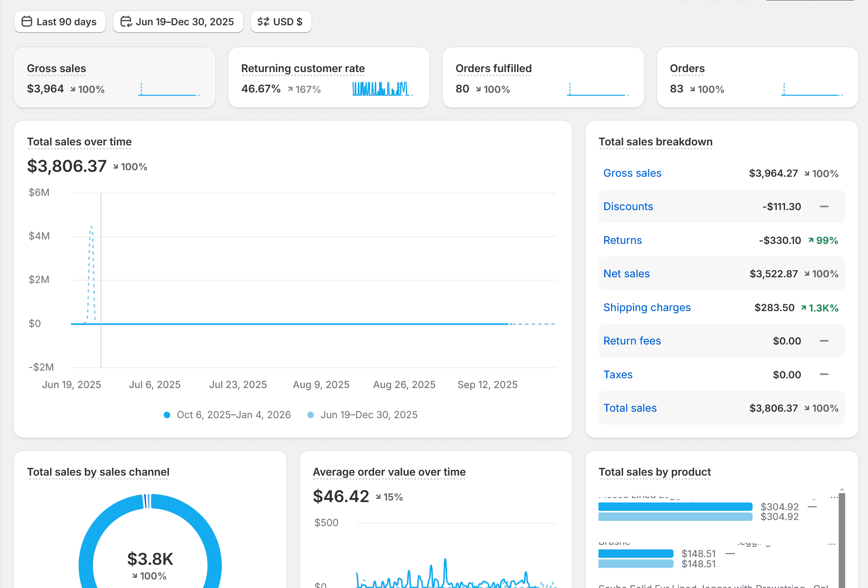Click the currency exchange icon next to USD $
Viewport: 868px width, 588px height.
(x=263, y=22)
